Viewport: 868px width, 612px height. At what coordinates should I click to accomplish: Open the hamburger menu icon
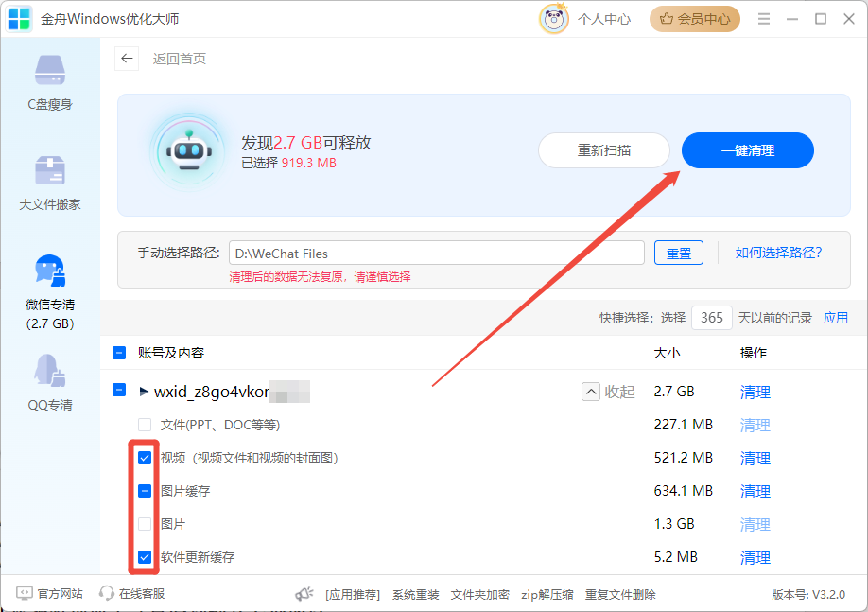click(x=764, y=19)
